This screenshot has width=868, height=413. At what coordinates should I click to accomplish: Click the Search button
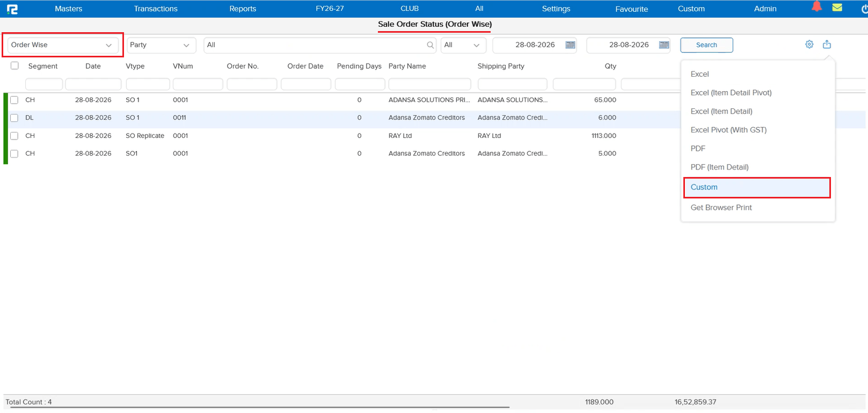(x=706, y=45)
